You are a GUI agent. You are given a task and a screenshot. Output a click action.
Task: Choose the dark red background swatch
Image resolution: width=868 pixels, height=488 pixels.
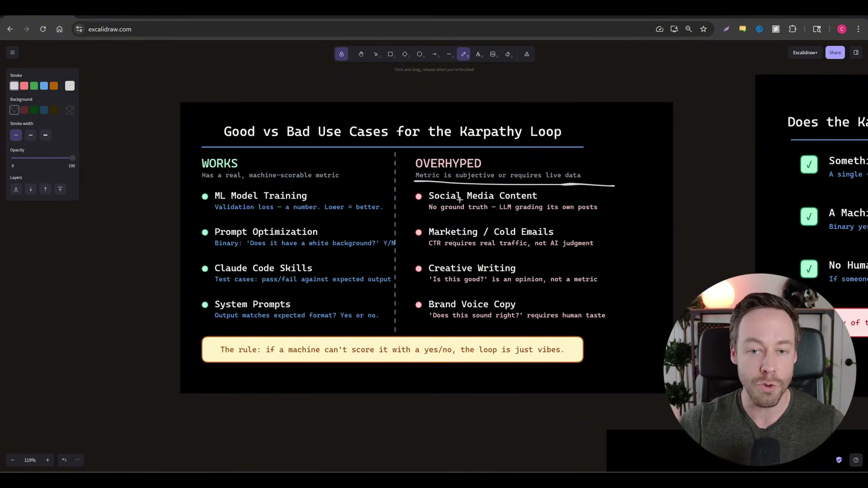point(24,110)
